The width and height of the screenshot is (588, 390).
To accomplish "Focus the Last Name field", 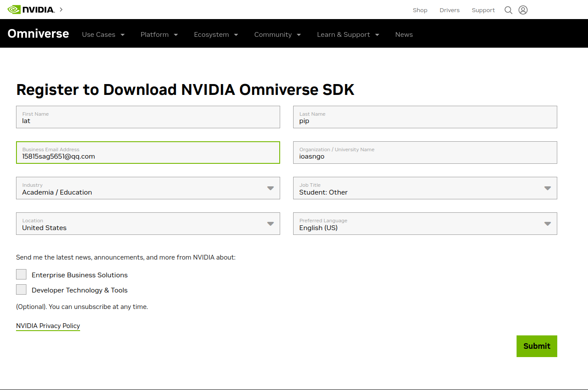I will (425, 117).
